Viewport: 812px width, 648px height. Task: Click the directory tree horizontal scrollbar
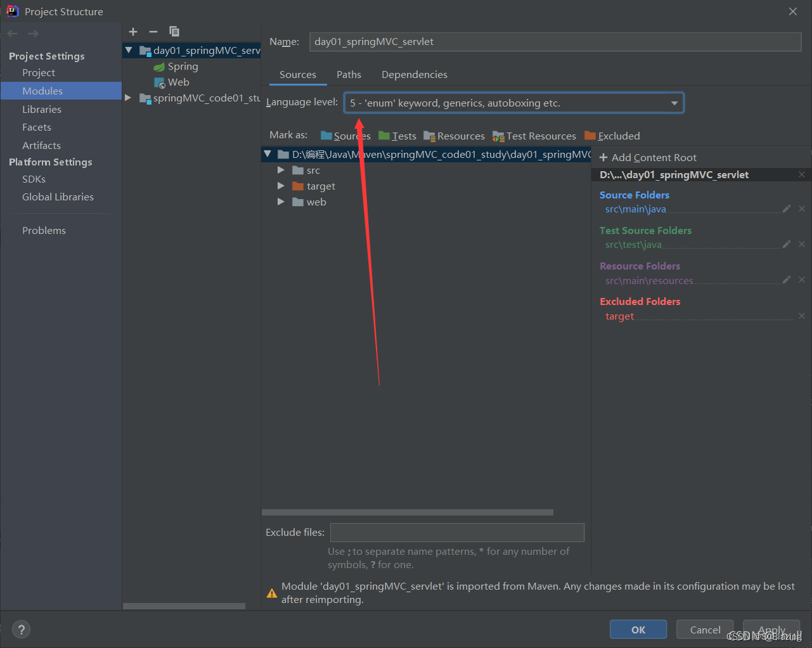[x=408, y=512]
